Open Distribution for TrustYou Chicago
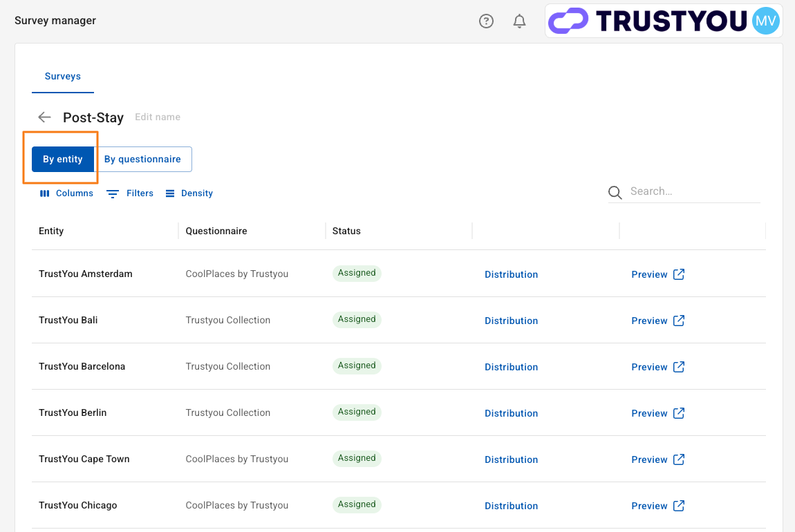This screenshot has height=532, width=795. coord(511,506)
